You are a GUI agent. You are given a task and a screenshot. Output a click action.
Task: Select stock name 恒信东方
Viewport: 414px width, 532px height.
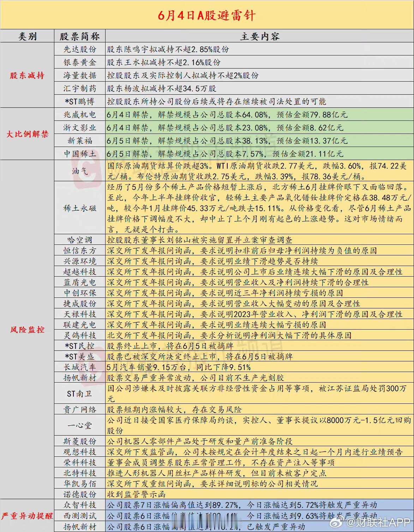[80, 251]
